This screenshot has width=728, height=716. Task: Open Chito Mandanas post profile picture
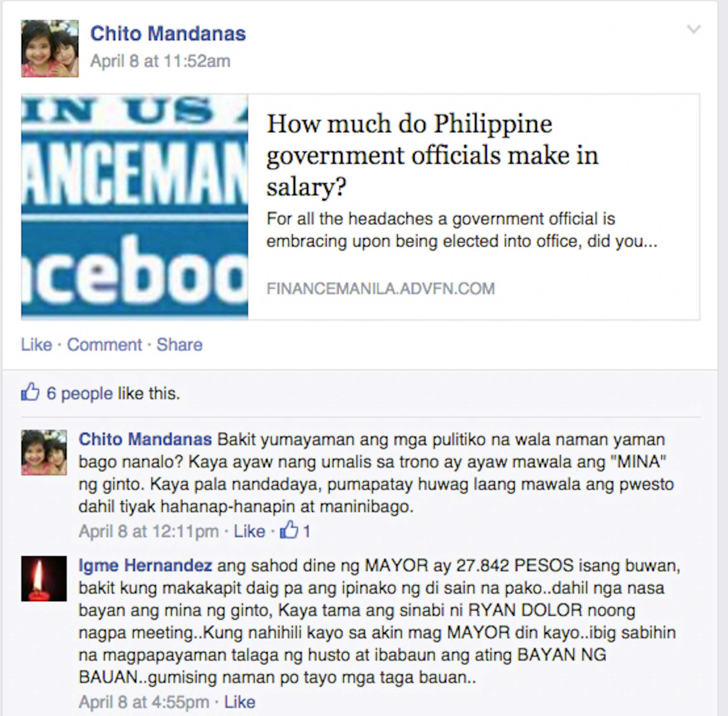pos(50,49)
